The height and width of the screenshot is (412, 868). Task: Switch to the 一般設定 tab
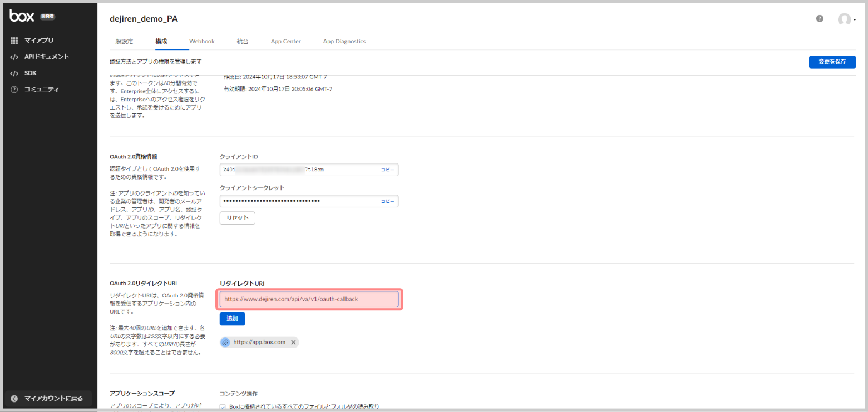pos(121,42)
